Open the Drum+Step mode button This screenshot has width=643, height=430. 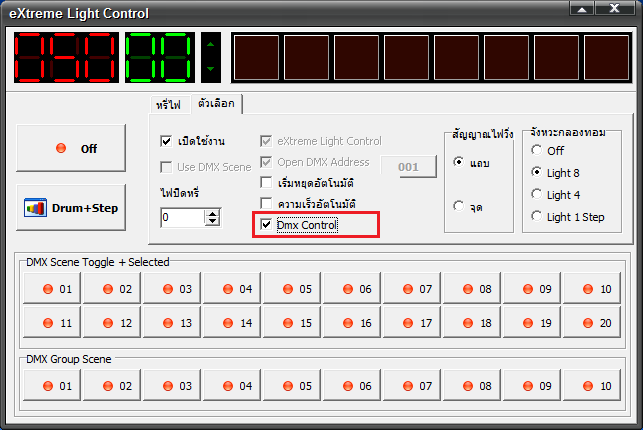tap(71, 207)
